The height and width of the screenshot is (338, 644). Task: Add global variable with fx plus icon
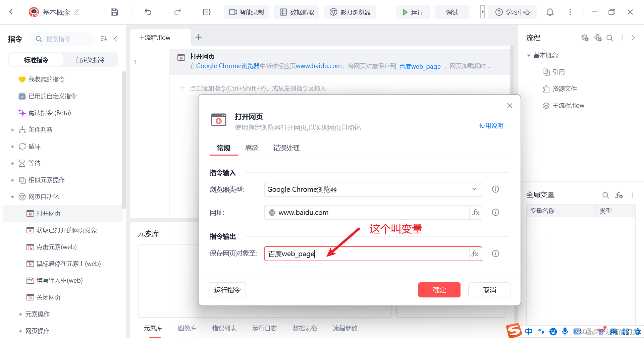pos(619,195)
